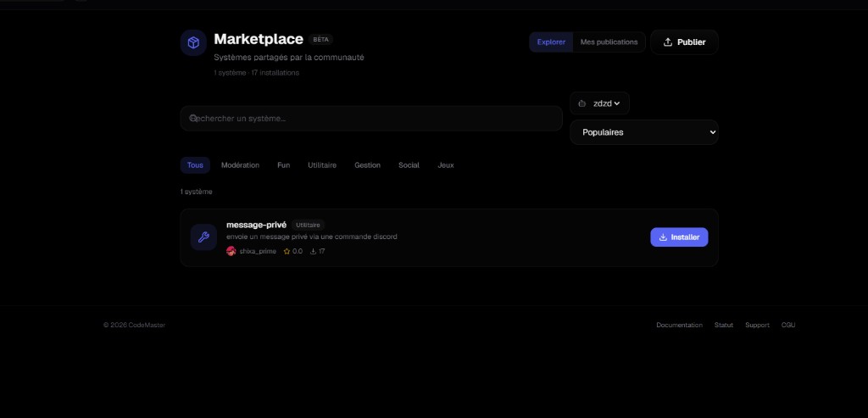Click the Utilitaire tag on message-privé
Screen dimensions: 868x418
coord(308,226)
